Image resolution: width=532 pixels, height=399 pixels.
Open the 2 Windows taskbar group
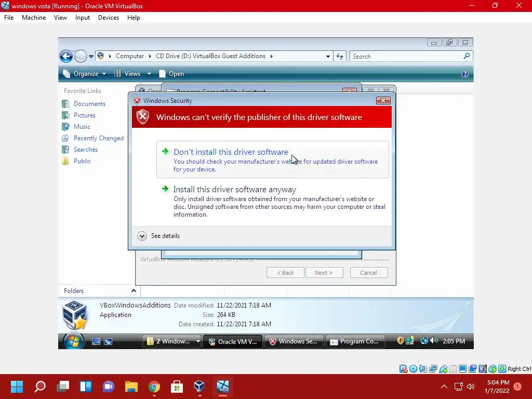pos(172,341)
